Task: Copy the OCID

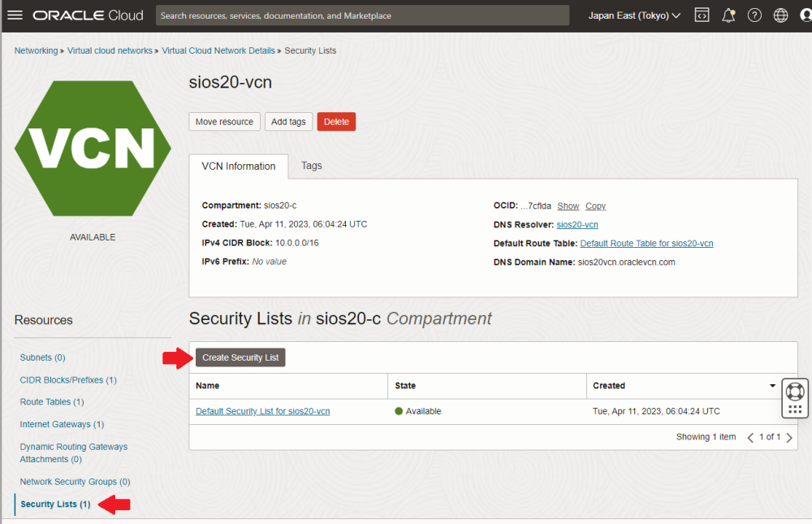Action: pos(595,206)
